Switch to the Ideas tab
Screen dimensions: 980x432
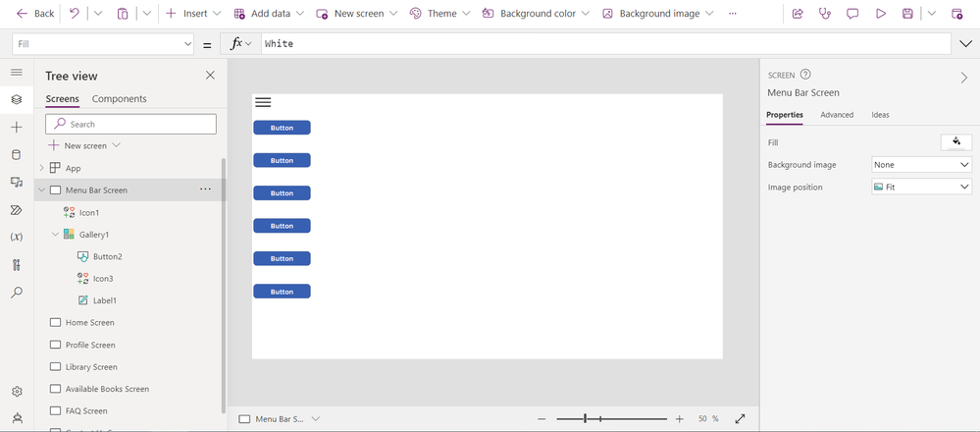click(880, 115)
